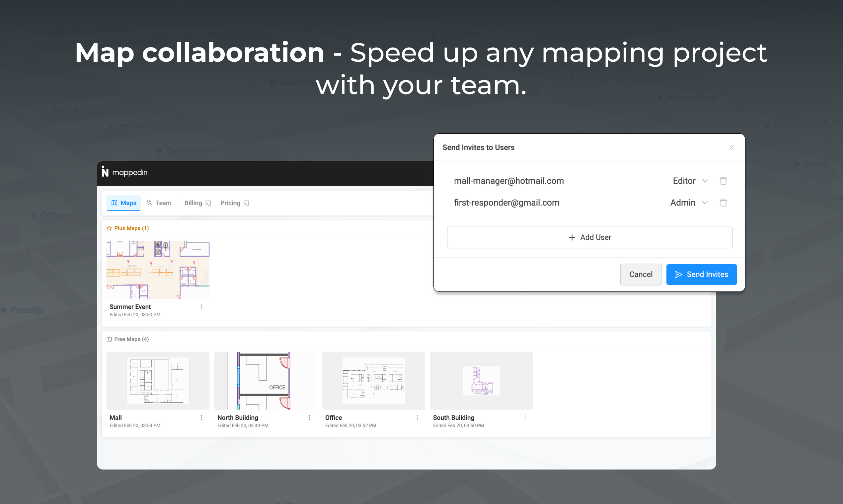Screen dimensions: 843x504
Task: Cancel the invite dialog
Action: [641, 275]
